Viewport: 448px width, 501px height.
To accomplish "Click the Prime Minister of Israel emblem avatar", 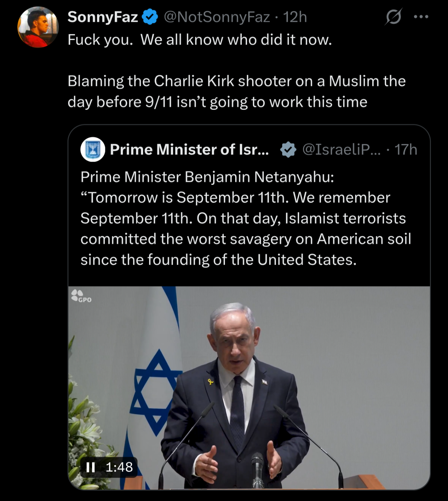I will (93, 149).
